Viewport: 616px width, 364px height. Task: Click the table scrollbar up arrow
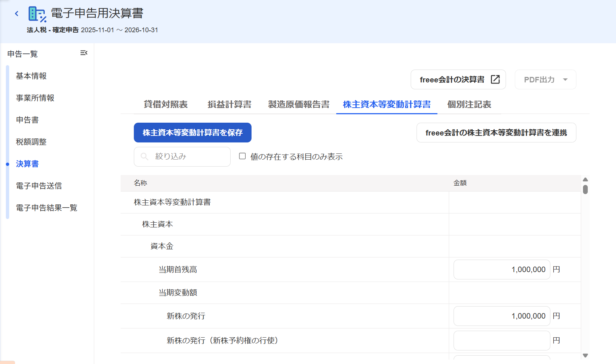pyautogui.click(x=585, y=179)
